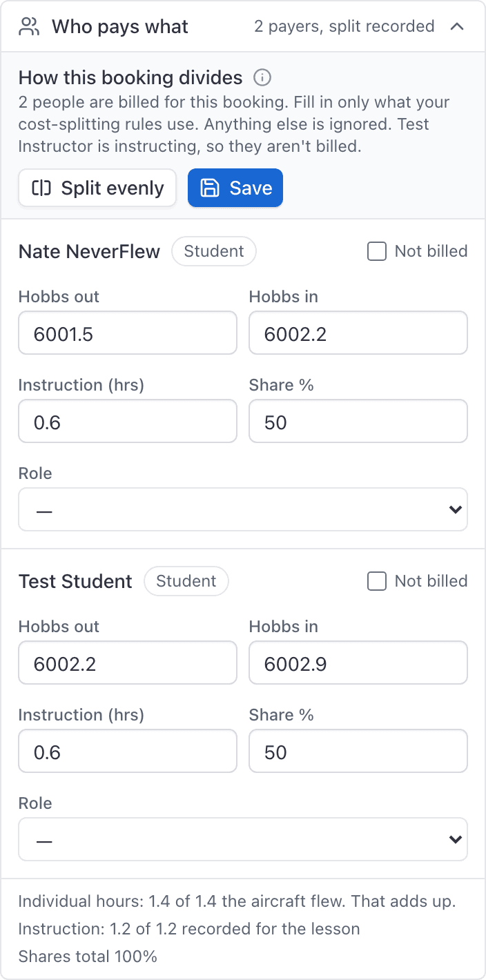This screenshot has width=486, height=980.
Task: Open Role dropdown for Test Student
Action: click(243, 839)
